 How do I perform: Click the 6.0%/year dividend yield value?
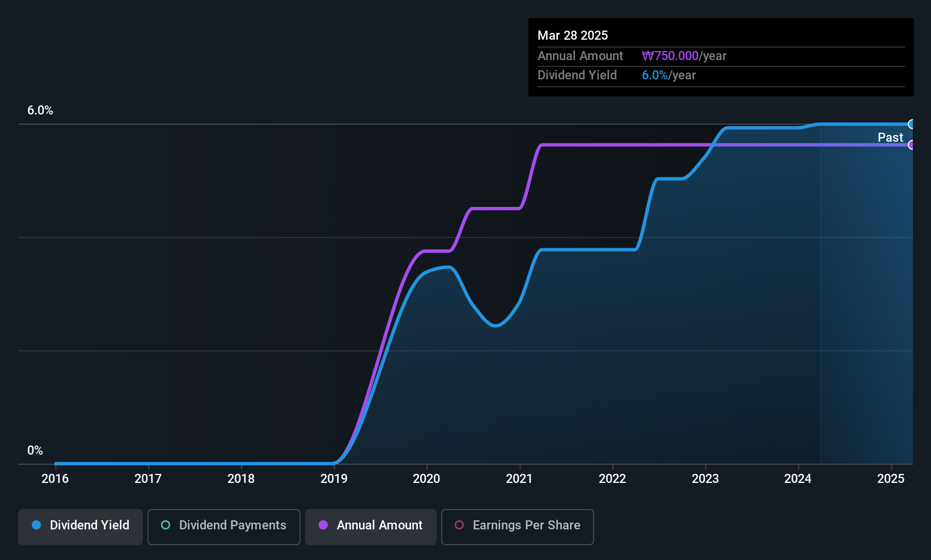(x=668, y=75)
